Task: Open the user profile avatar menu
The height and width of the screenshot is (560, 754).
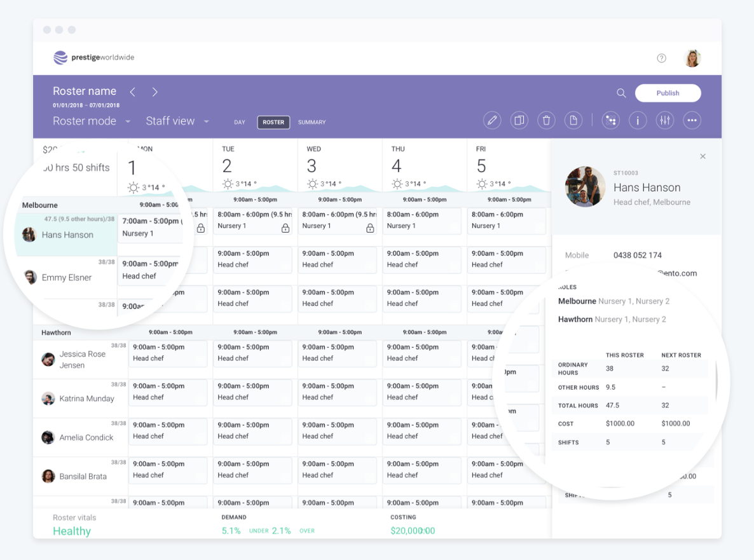Action: coord(692,58)
